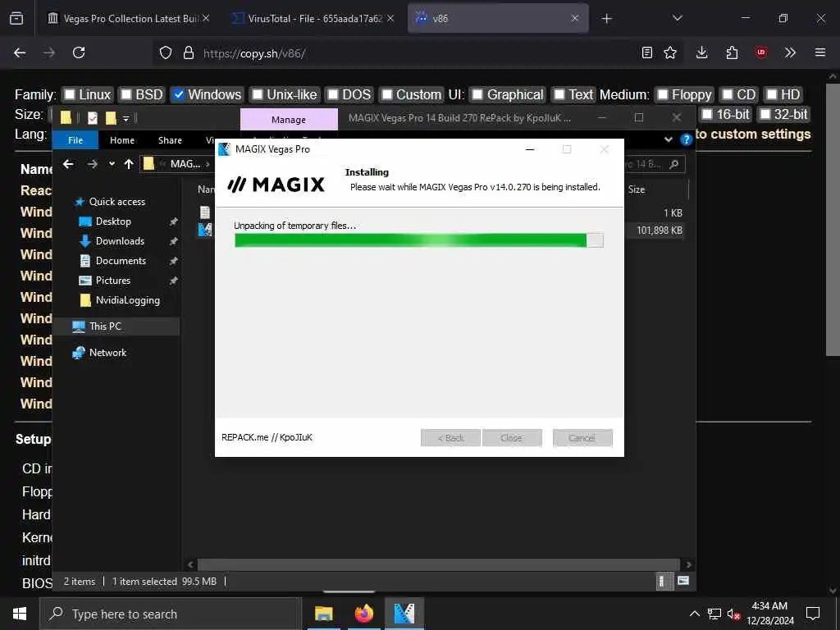
Task: Open Network in navigation pane
Action: tap(107, 353)
